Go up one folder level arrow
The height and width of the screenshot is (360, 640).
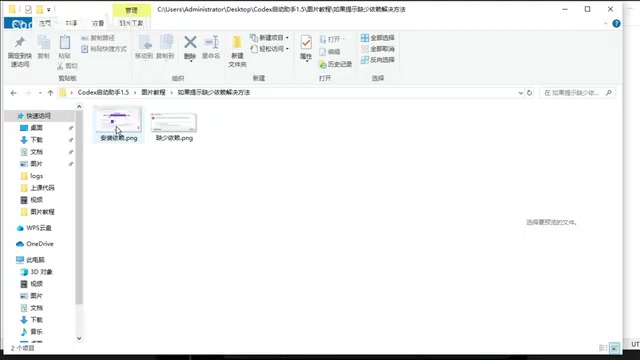[50, 93]
